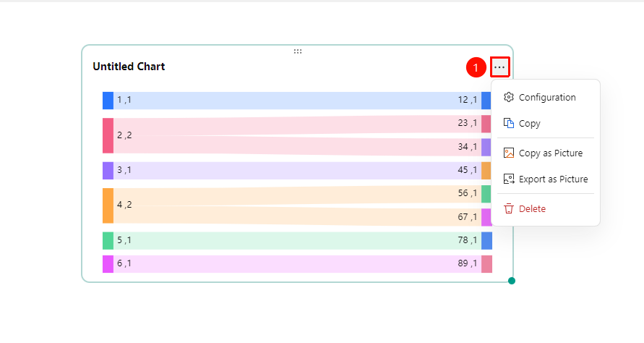The width and height of the screenshot is (644, 343).
Task: Click the red Delete trash icon
Action: pyautogui.click(x=508, y=208)
